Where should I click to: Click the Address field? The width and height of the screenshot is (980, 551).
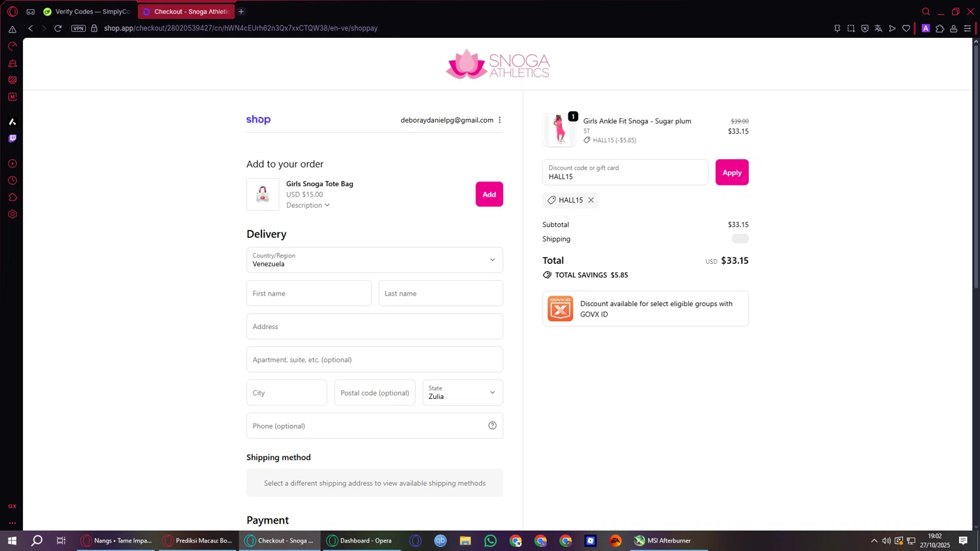point(375,326)
